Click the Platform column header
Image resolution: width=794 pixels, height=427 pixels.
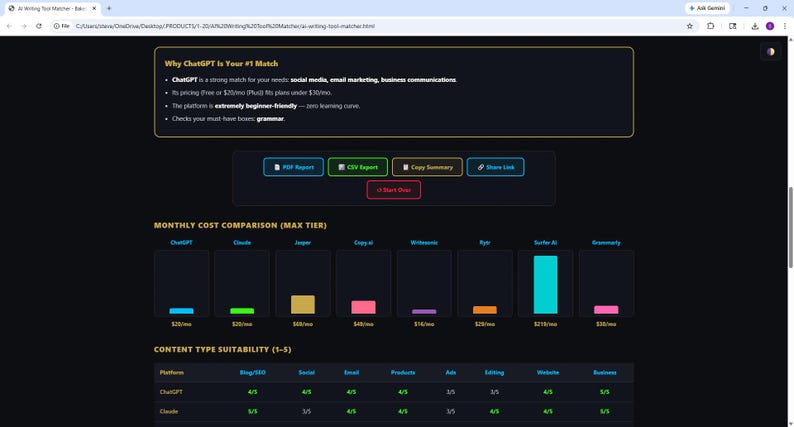coord(172,372)
